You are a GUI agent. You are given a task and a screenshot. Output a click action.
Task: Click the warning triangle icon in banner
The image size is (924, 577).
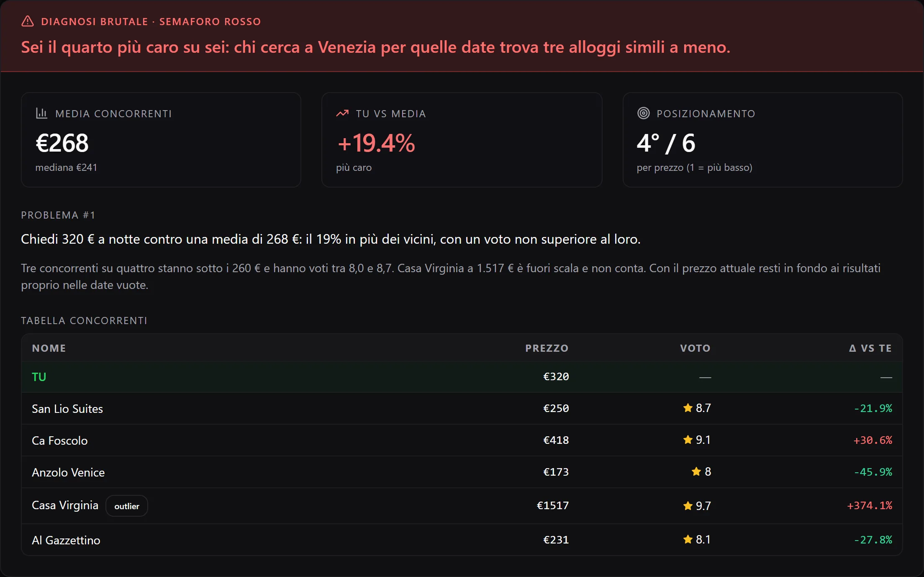coord(28,21)
